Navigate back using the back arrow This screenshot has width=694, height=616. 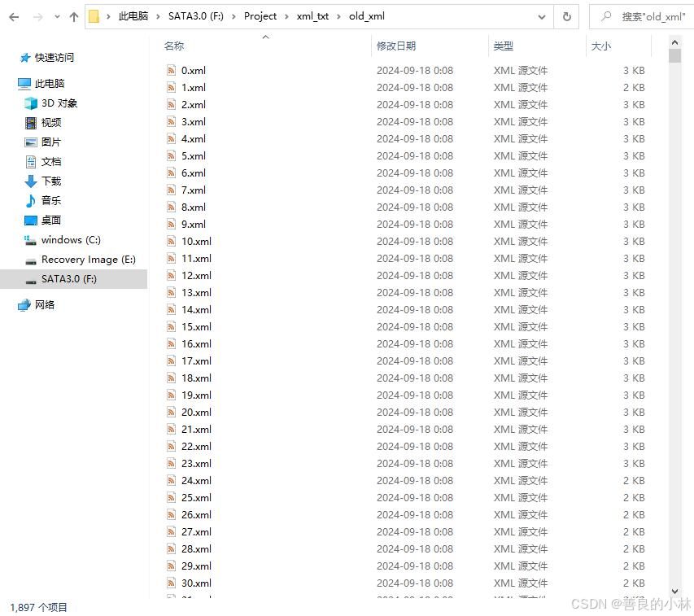13,15
